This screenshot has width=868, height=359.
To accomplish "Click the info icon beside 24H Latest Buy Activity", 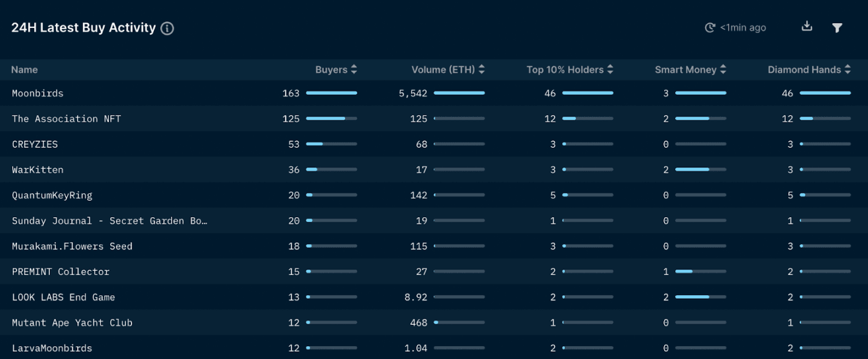I will point(167,29).
